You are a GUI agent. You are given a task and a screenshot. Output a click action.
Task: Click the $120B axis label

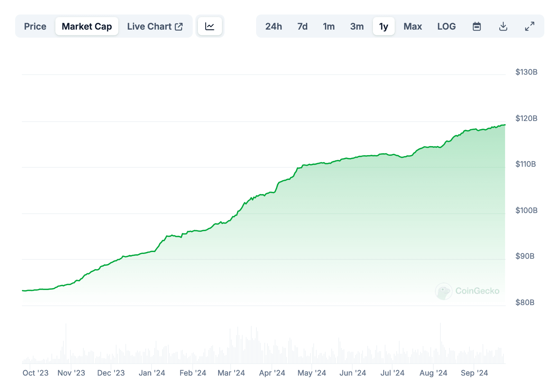point(526,118)
